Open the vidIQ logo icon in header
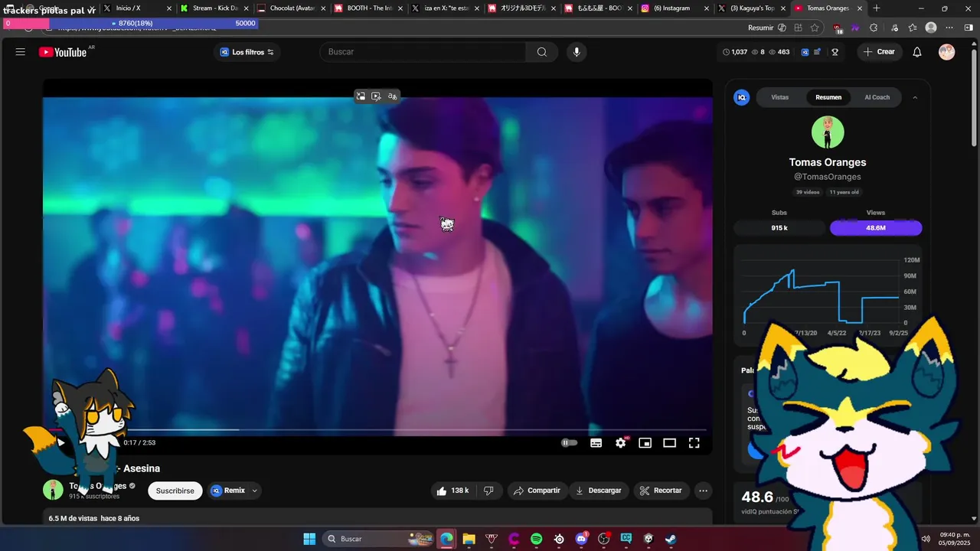 pos(805,52)
